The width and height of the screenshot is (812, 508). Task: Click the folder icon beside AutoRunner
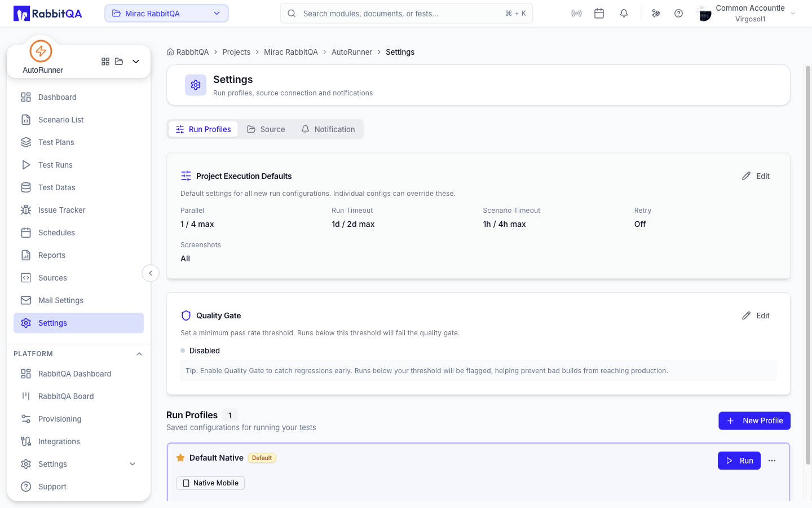(119, 62)
